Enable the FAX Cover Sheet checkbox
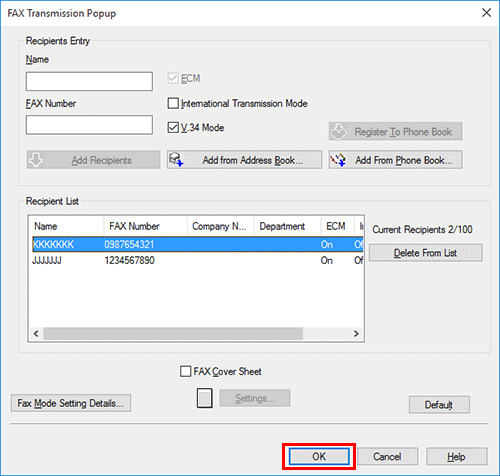500x476 pixels. click(185, 371)
